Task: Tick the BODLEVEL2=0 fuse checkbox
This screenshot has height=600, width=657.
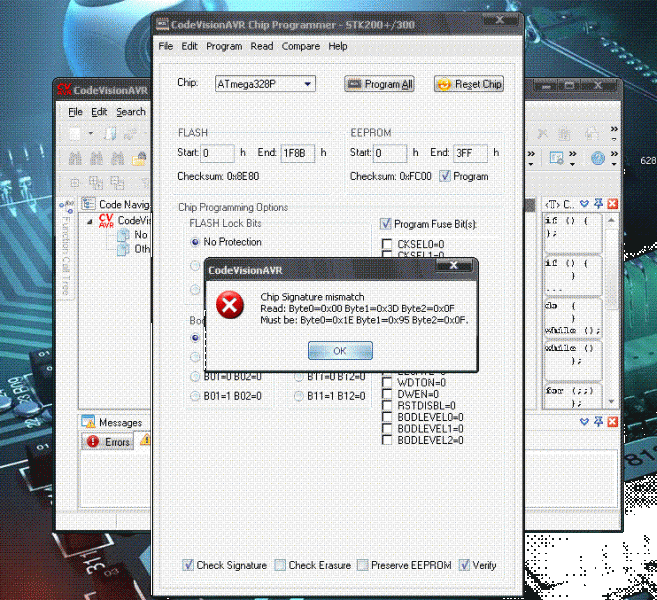Action: 387,440
